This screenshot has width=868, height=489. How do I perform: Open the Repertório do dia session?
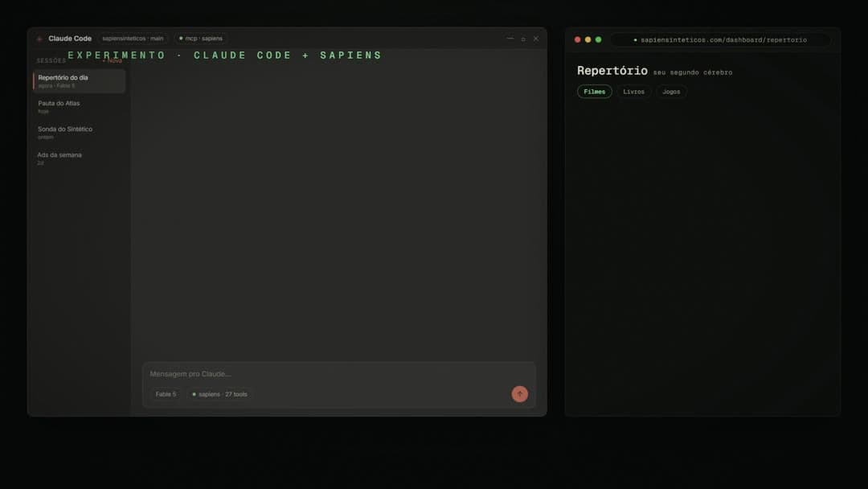point(79,81)
